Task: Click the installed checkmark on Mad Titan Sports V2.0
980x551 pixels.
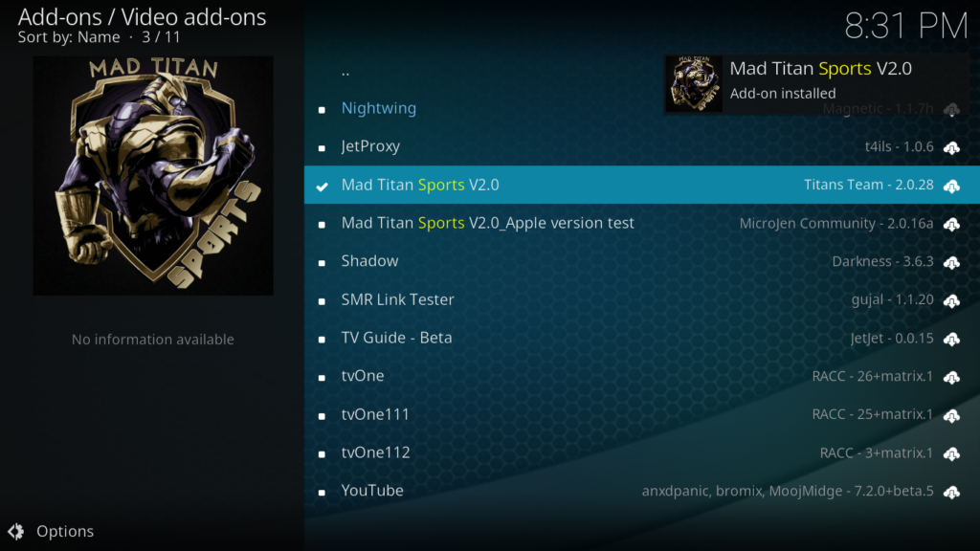Action: click(322, 187)
